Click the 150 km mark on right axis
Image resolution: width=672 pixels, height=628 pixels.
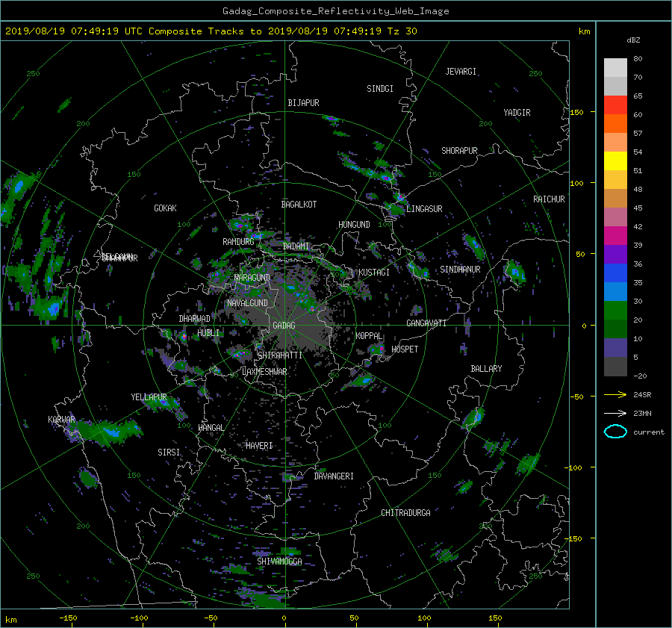tap(577, 112)
